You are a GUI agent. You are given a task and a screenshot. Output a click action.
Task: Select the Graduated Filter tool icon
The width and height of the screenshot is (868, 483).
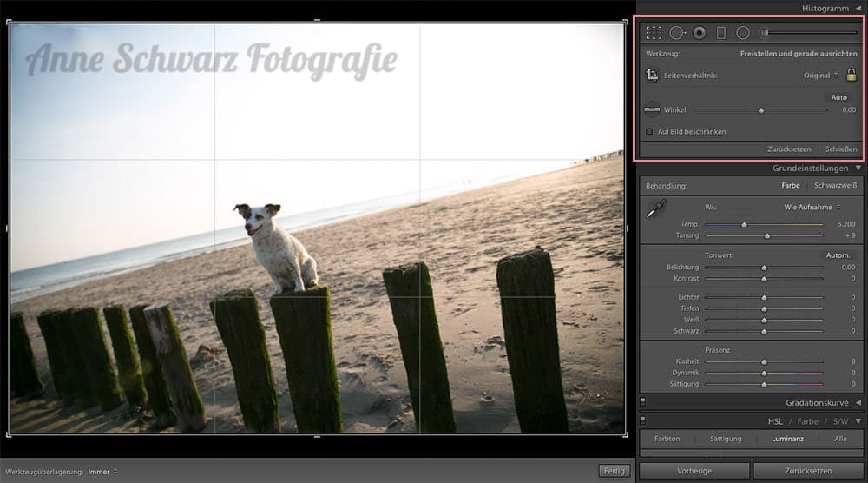[x=721, y=33]
